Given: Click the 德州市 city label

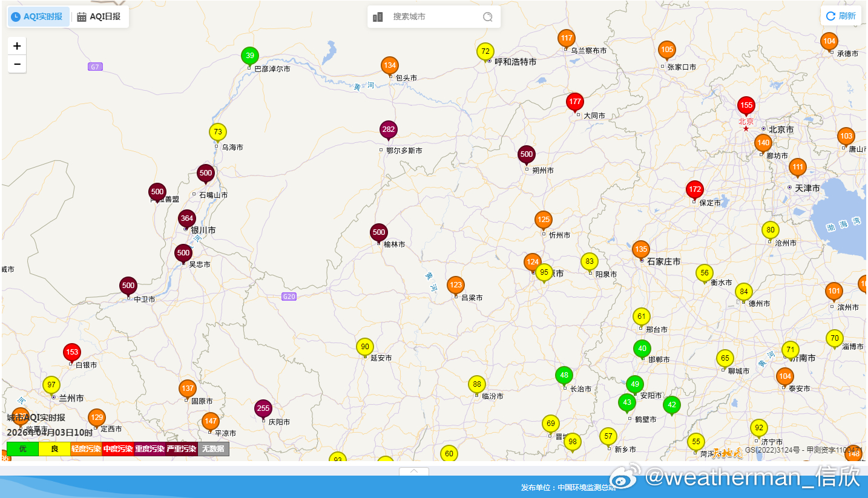Looking at the screenshot, I should pos(760,304).
